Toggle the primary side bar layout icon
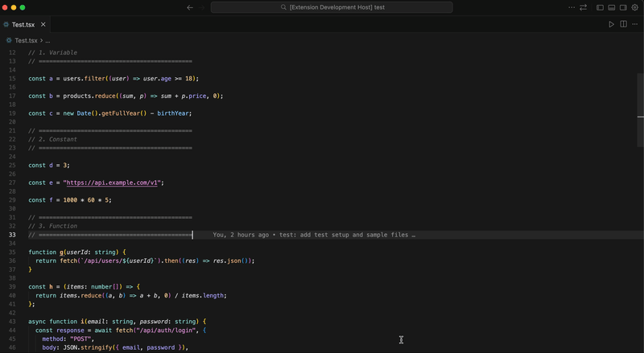Screen dimensions: 644x353 point(600,7)
